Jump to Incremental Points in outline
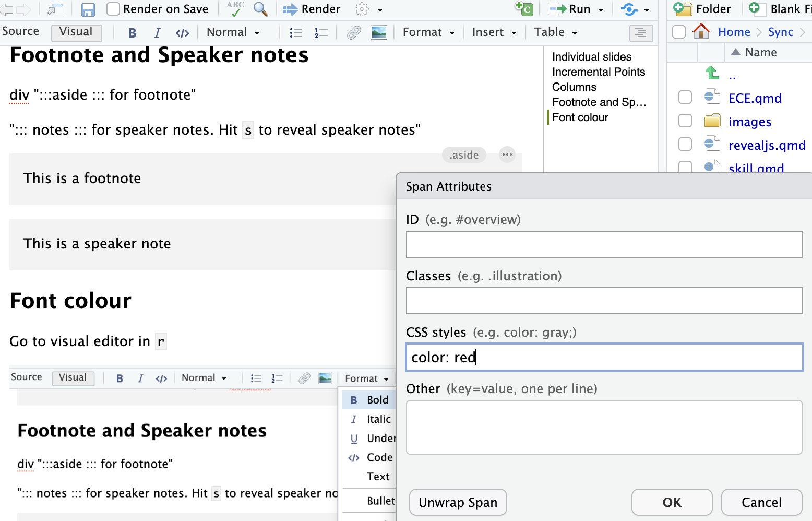The height and width of the screenshot is (521, 812). click(x=598, y=72)
